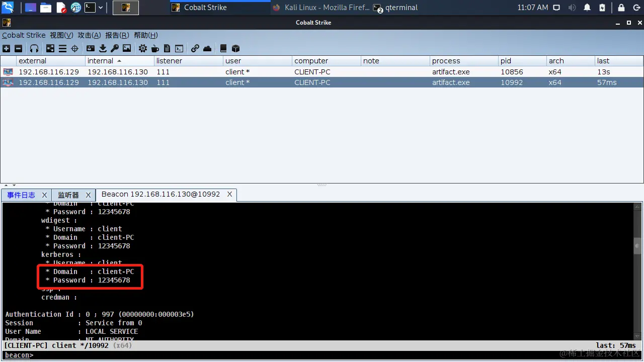Open Downloaded files via download arrow icon
This screenshot has height=362, width=644.
point(103,48)
